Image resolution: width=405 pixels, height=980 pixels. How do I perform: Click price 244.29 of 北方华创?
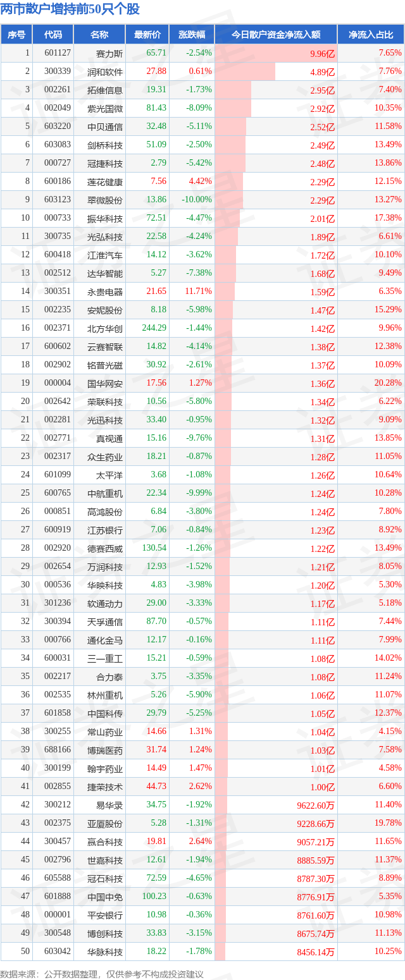point(154,328)
